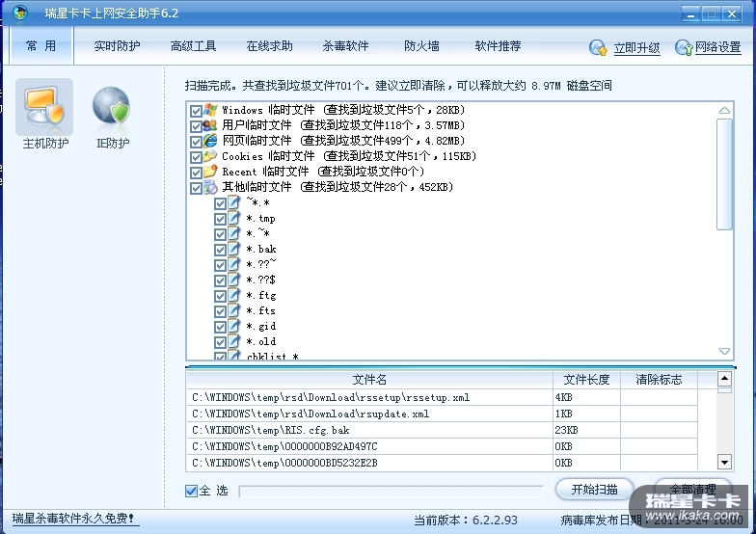Image resolution: width=756 pixels, height=534 pixels.
Task: Click scroll down arrow in file table
Action: 725,463
